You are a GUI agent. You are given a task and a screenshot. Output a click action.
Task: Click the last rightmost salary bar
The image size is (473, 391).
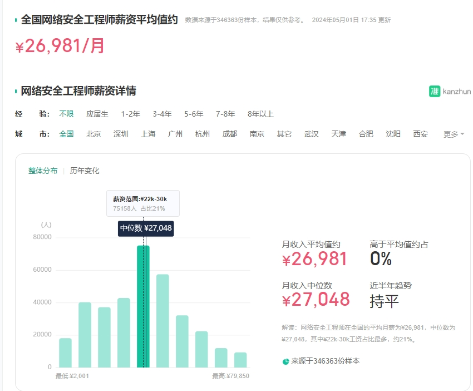click(x=240, y=360)
